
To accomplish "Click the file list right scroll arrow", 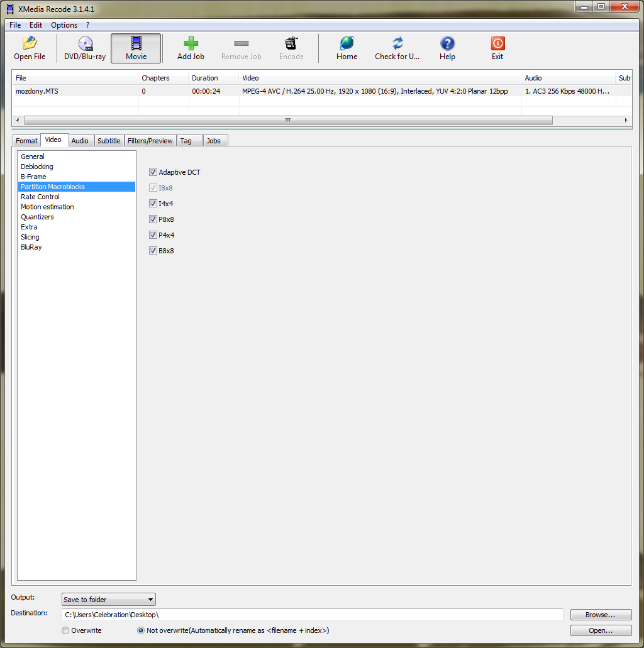I will (626, 120).
